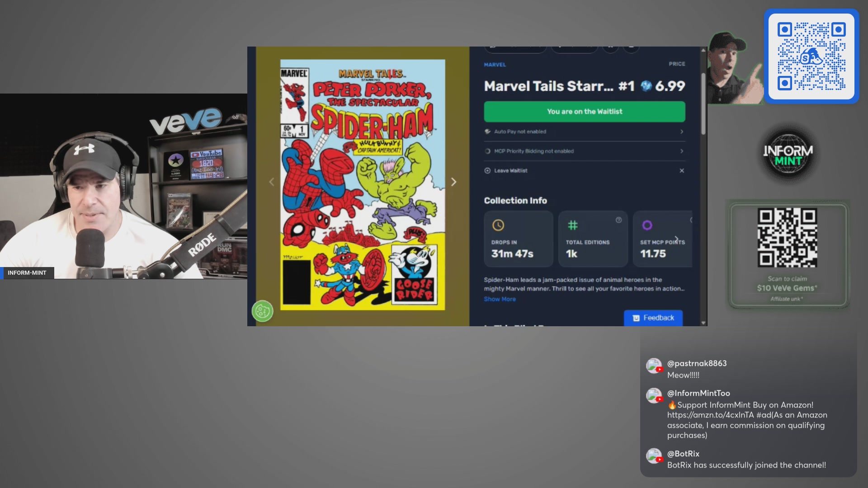Viewport: 868px width, 488px height.
Task: Click the purple ring icon in Set MCP Points card
Action: pos(647,225)
